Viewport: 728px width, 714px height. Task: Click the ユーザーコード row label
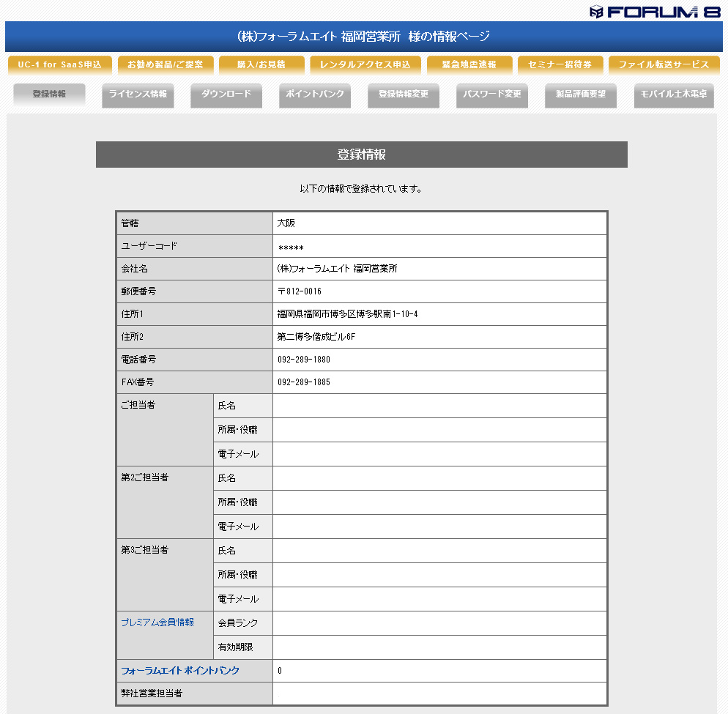tap(149, 246)
